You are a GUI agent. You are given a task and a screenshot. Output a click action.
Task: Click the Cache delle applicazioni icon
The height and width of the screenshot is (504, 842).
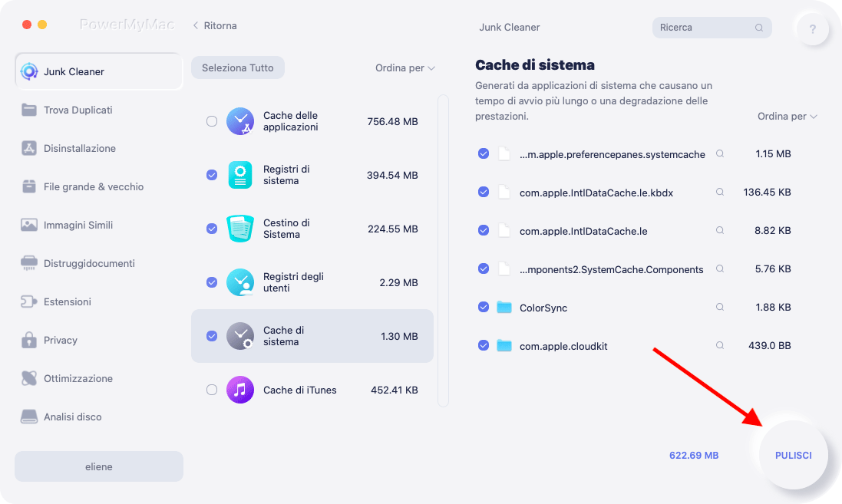(240, 121)
